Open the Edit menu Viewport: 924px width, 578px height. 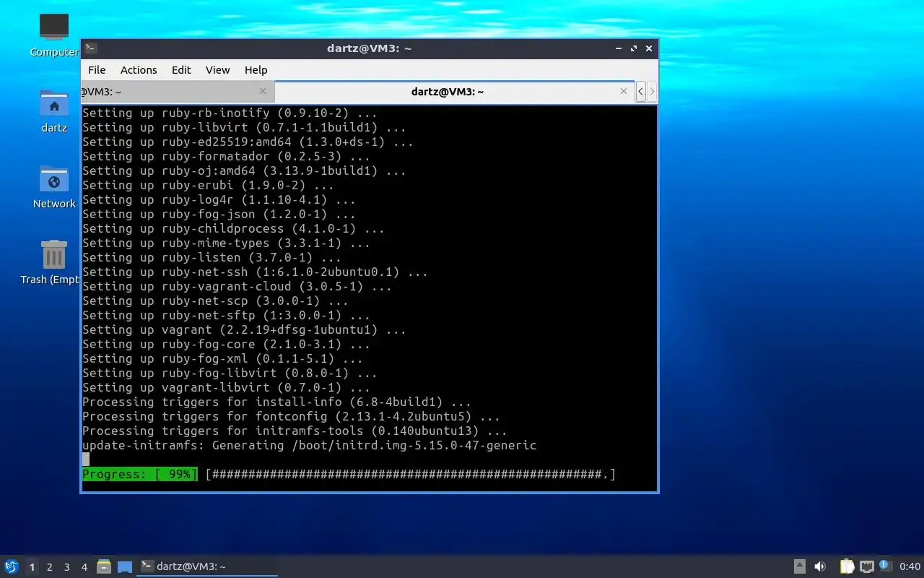181,70
